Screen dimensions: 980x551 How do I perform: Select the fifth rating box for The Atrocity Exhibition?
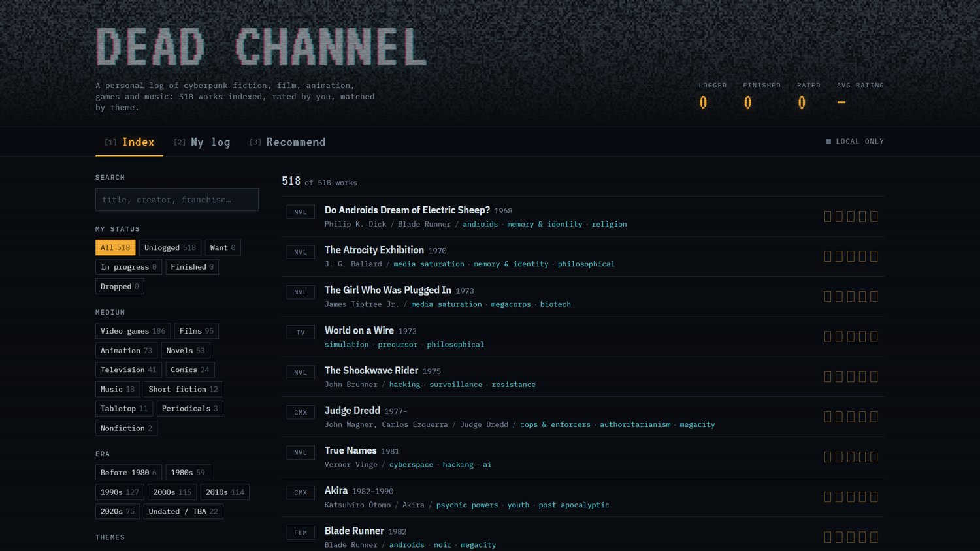pos(874,257)
